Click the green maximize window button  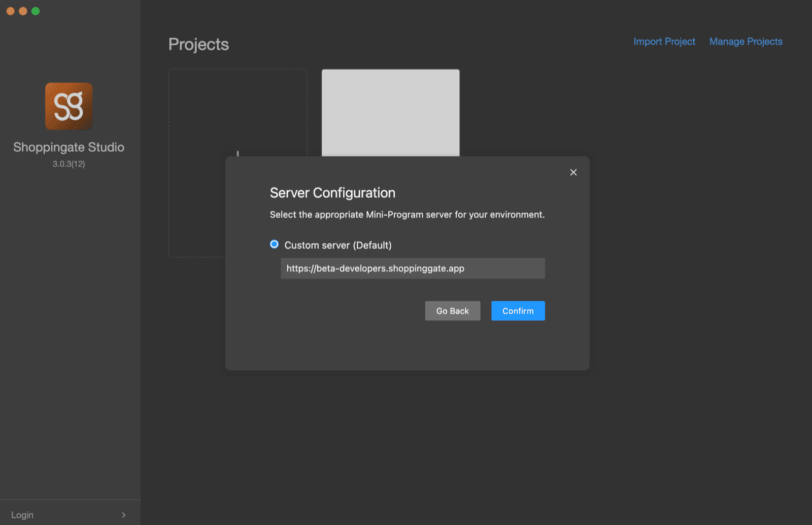tap(36, 11)
